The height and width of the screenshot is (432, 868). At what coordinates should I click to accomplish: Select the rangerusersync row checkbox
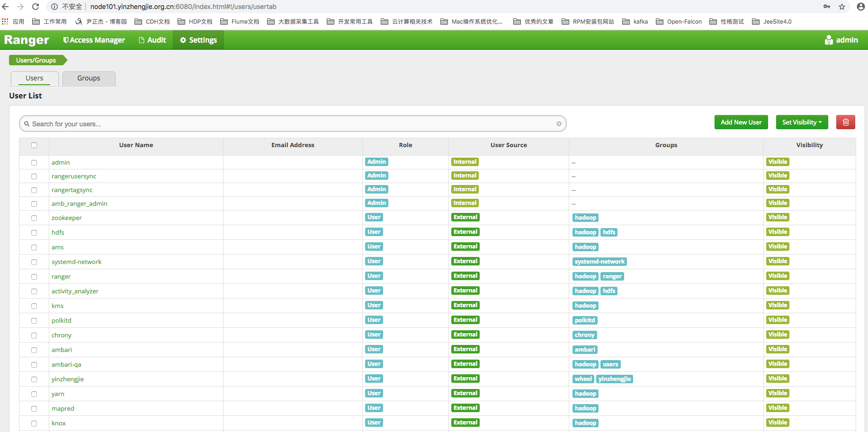pos(34,176)
